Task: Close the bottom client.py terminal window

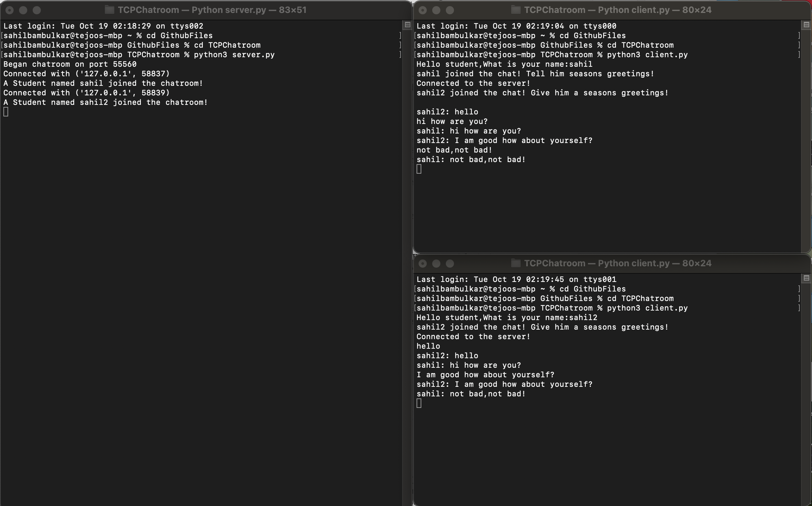Action: [x=423, y=263]
